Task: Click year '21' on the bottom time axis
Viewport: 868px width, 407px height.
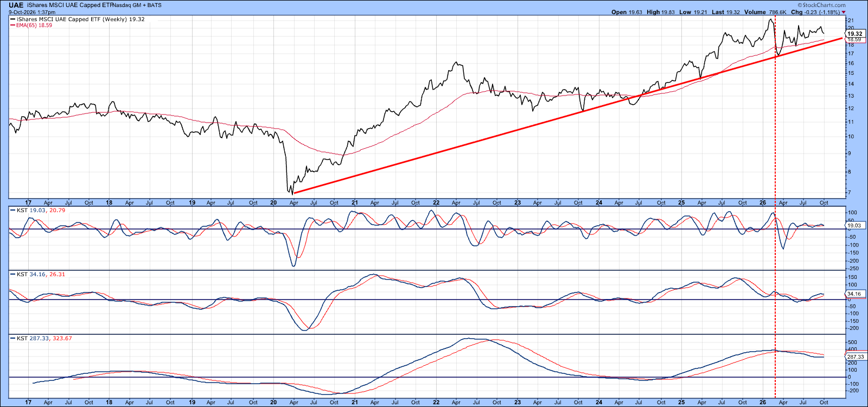Action: pos(355,402)
